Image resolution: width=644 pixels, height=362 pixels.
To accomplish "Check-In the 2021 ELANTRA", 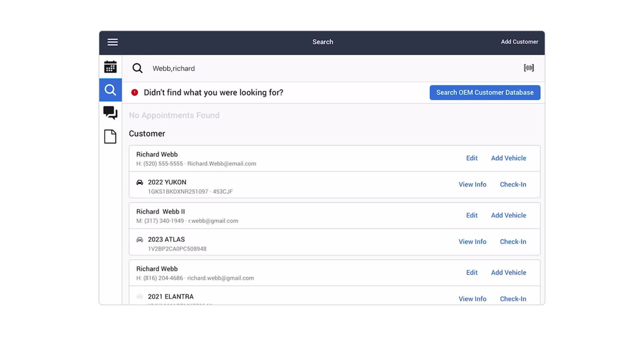I will click(x=513, y=299).
